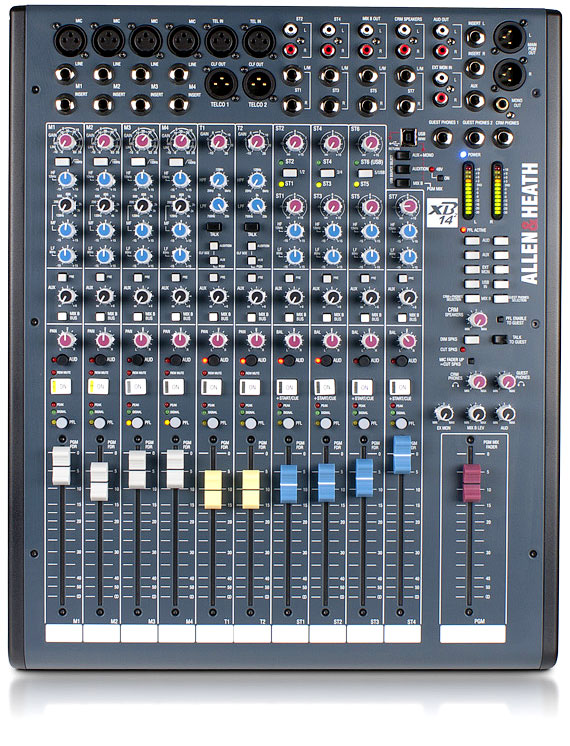Click the MIX B LEV knob
The width and height of the screenshot is (570, 746).
coord(476,413)
